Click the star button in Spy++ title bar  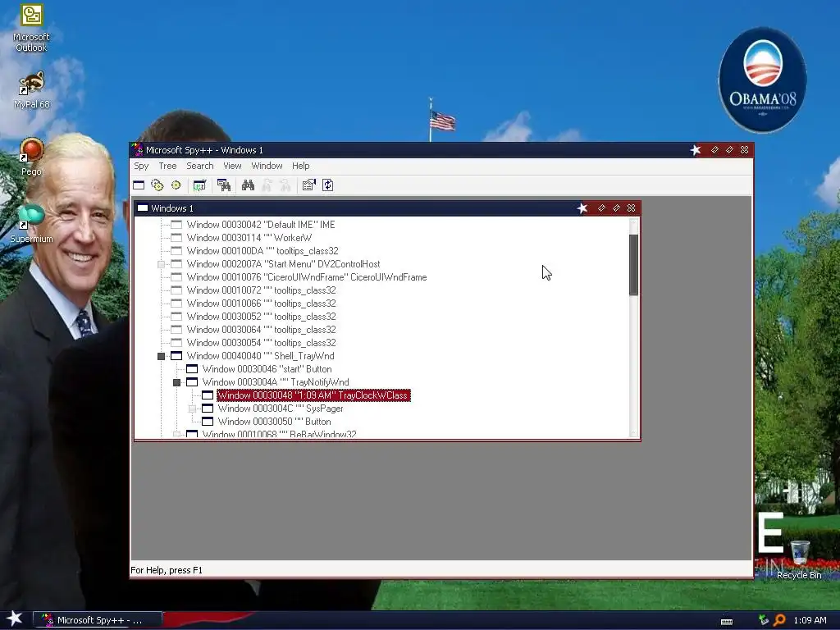[x=696, y=150]
